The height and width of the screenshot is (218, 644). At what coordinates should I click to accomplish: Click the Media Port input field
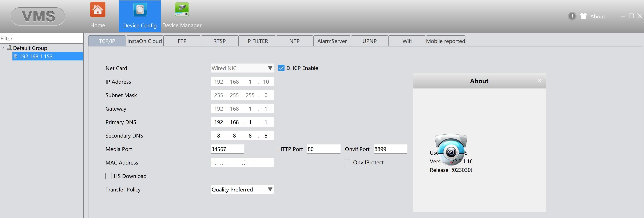pos(227,149)
